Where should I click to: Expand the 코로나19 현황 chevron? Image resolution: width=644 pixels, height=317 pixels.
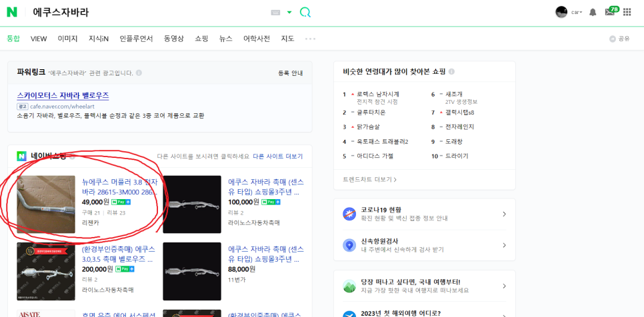click(505, 214)
